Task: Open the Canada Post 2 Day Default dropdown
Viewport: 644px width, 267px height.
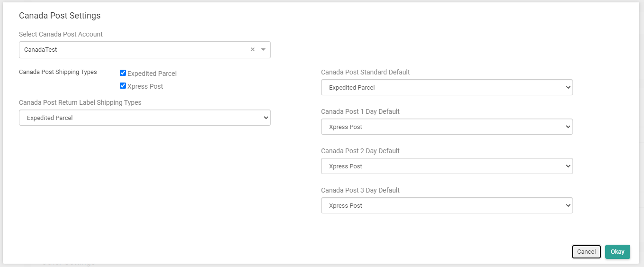Action: pos(447,166)
